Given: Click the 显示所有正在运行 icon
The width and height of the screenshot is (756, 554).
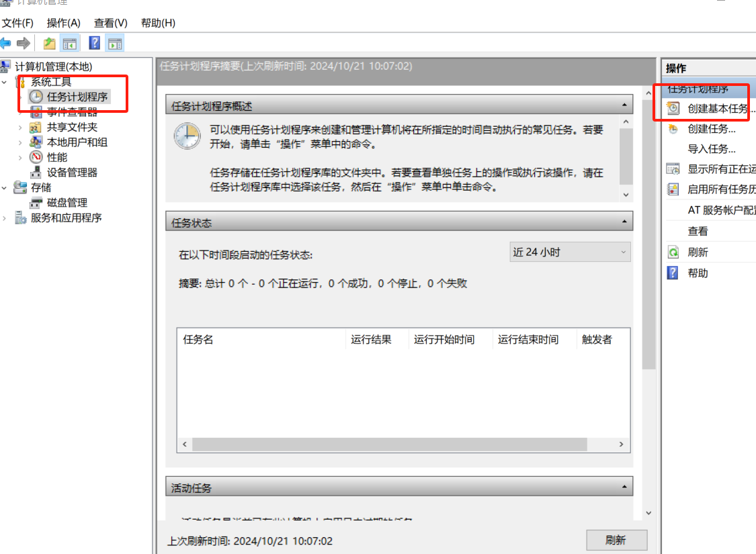Looking at the screenshot, I should click(x=673, y=169).
